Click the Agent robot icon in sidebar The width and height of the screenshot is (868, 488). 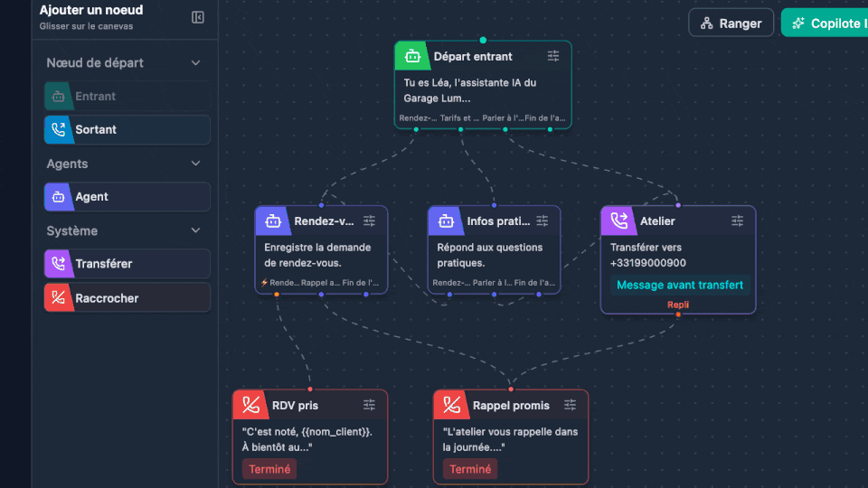tap(58, 197)
